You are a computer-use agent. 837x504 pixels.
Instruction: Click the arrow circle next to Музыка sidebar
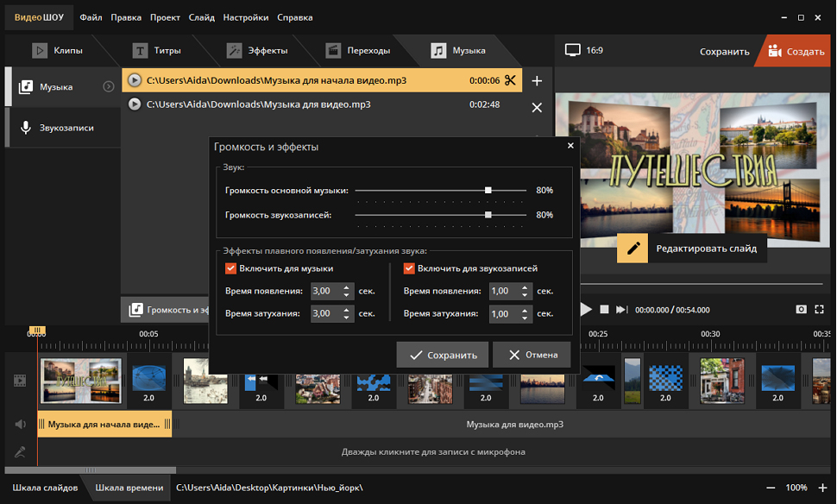[109, 86]
